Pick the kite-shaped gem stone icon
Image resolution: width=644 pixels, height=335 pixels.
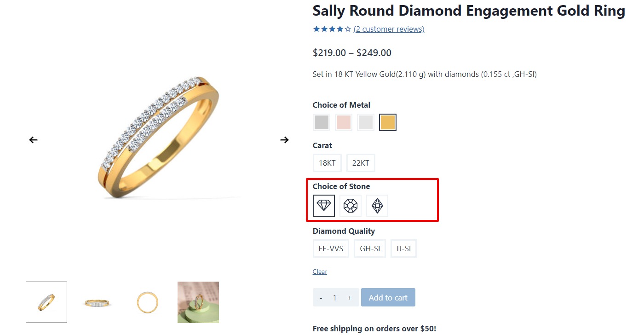pos(377,206)
